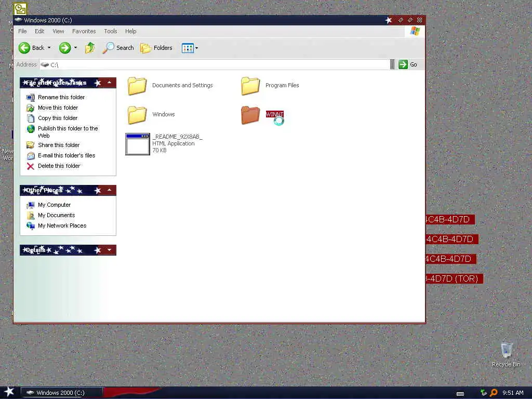This screenshot has width=532, height=399.
Task: Expand the Details panel
Action: pos(109,250)
